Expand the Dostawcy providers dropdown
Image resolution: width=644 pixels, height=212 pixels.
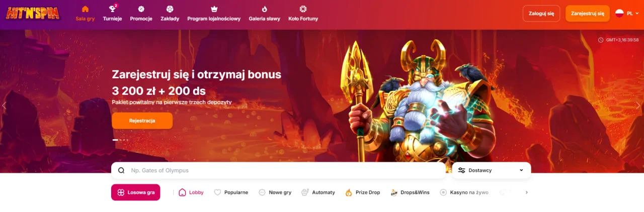(x=492, y=170)
